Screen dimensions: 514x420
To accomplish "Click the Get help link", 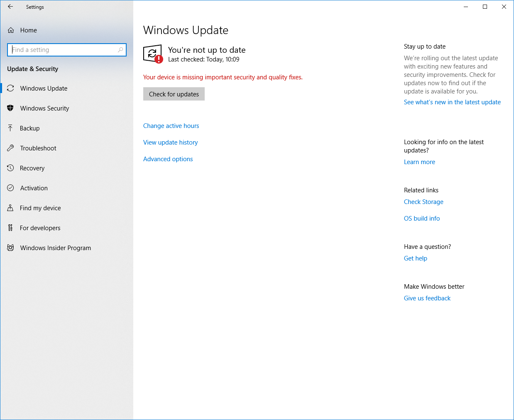I will pos(415,258).
